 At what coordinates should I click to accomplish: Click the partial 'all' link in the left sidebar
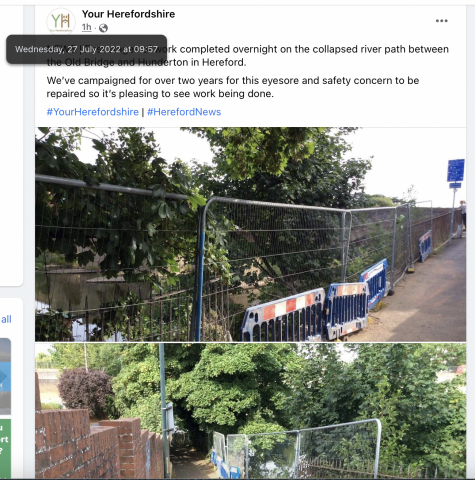pyautogui.click(x=6, y=319)
